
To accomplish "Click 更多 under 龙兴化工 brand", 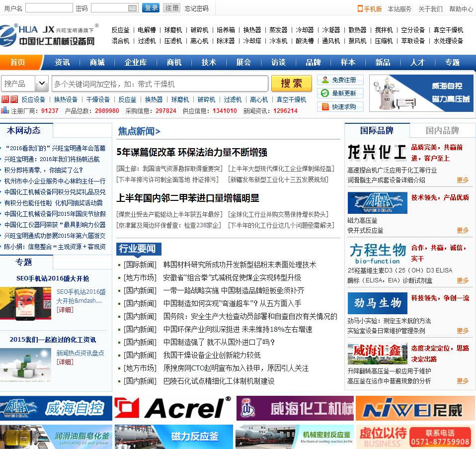I will click(463, 180).
